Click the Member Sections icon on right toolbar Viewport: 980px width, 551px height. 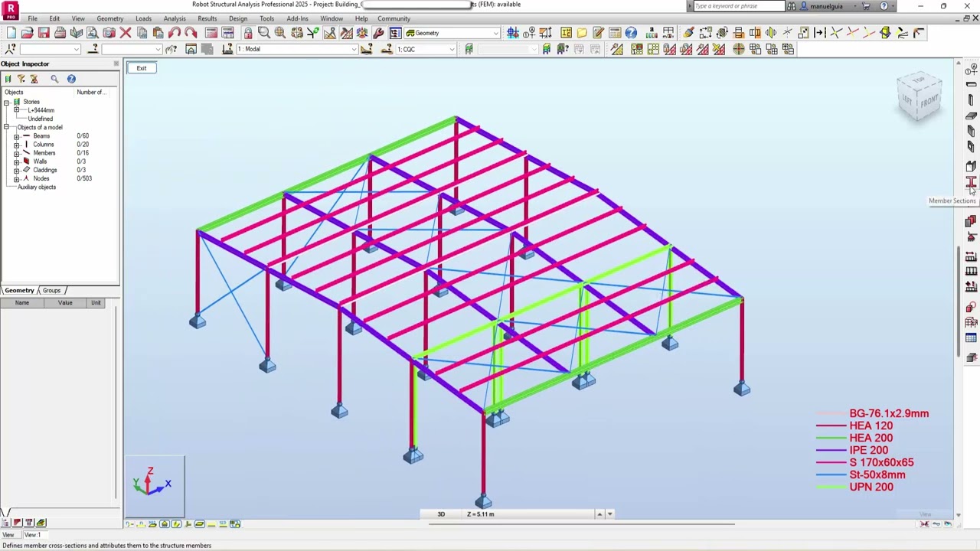(x=971, y=182)
